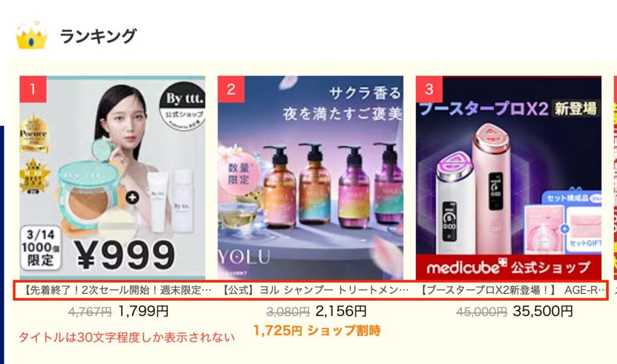The width and height of the screenshot is (617, 364).
Task: Click the 3/14 1000個限定 label badge
Action: 40,248
